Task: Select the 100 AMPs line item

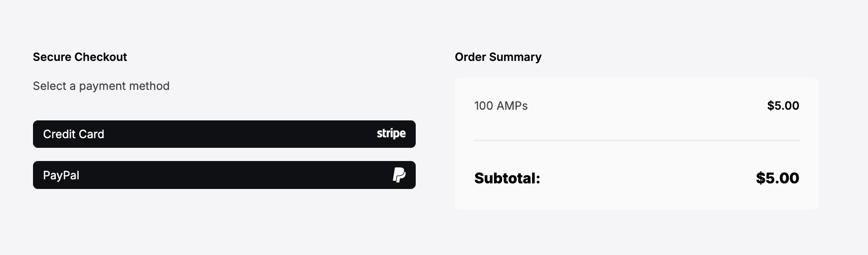Action: click(x=501, y=106)
